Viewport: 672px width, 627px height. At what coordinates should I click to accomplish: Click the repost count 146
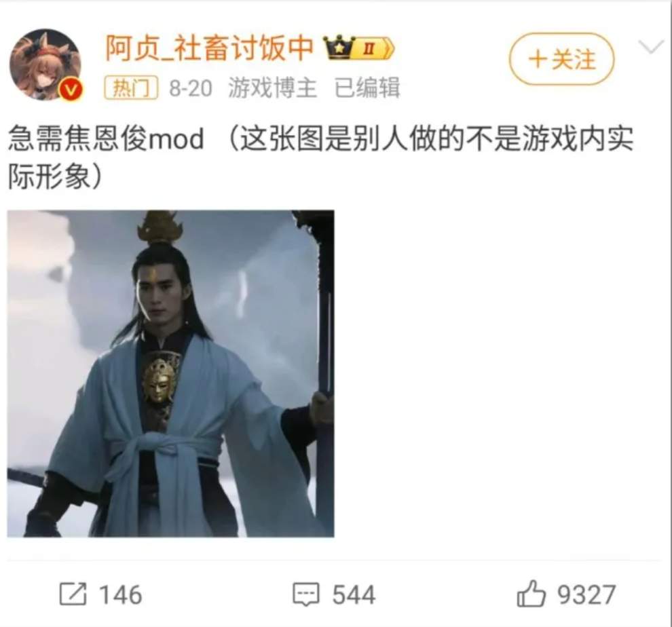120,594
